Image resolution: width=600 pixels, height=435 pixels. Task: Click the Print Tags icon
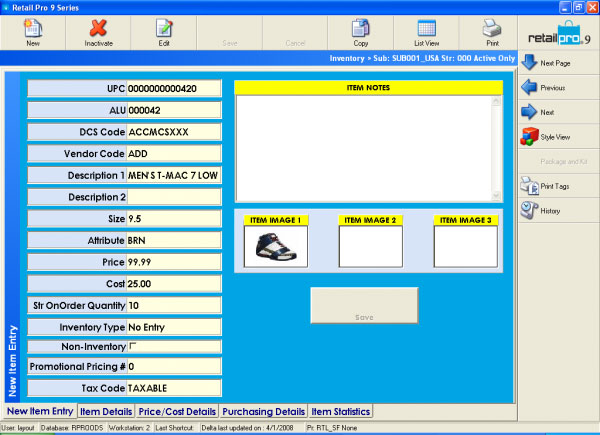coord(530,186)
